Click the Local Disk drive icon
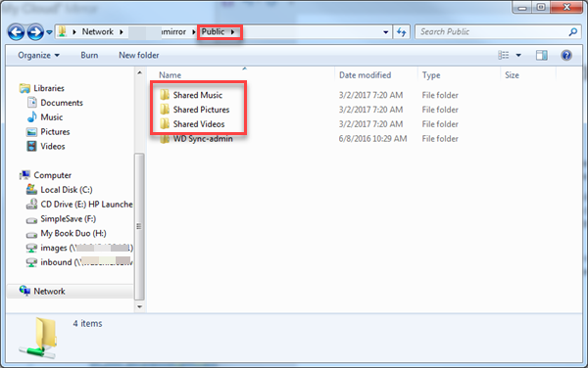 coord(32,190)
